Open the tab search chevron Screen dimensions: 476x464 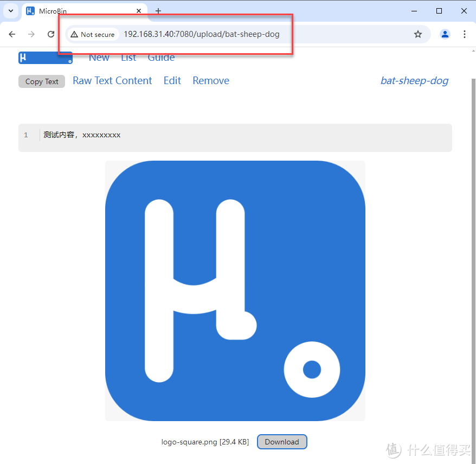[10, 10]
